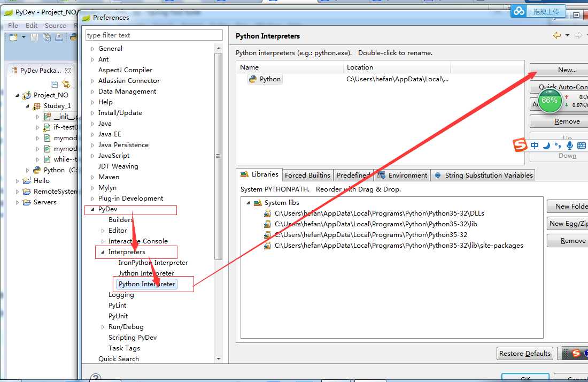Click the Sogou input method S icon

tap(520, 145)
